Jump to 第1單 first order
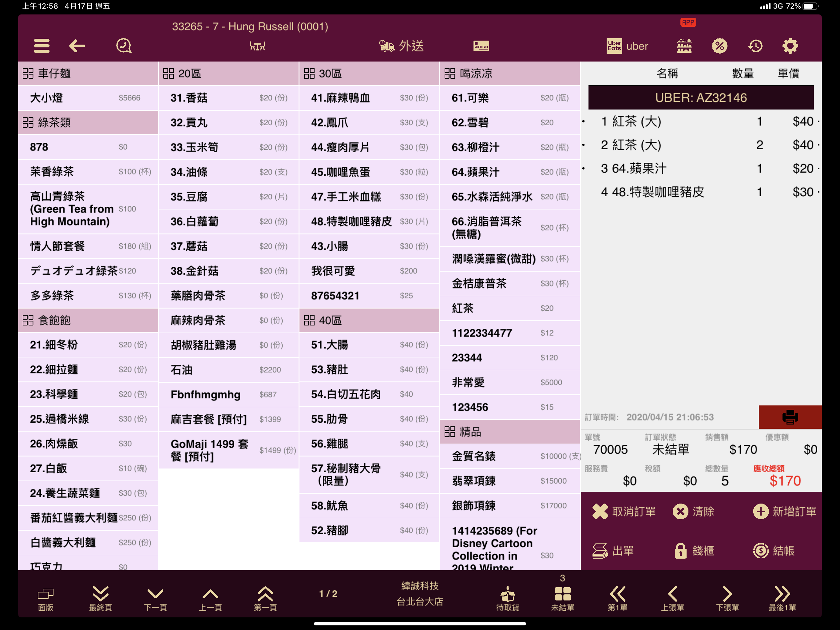Screen dimensions: 840x630 tap(617, 598)
